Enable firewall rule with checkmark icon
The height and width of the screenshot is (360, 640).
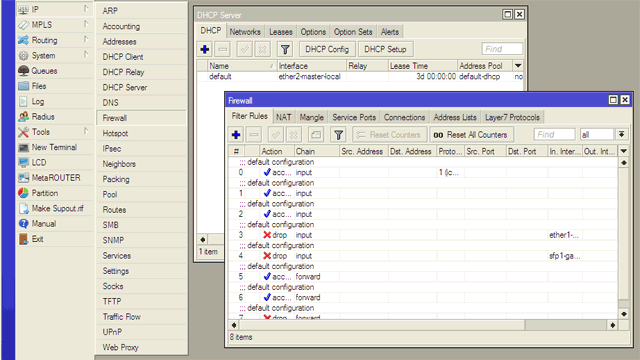[276, 135]
